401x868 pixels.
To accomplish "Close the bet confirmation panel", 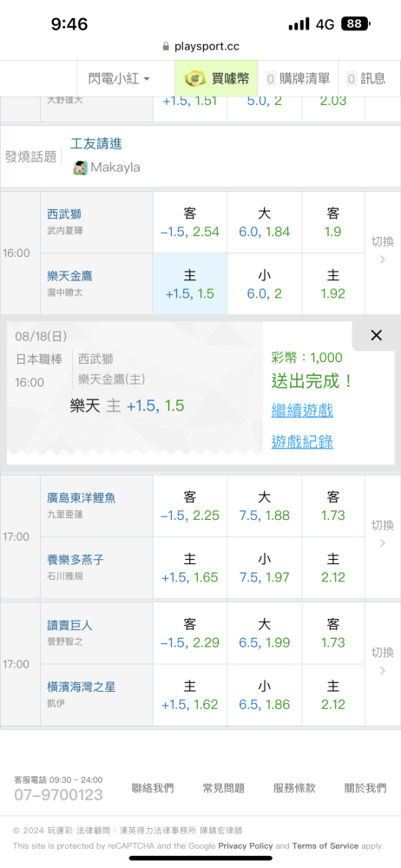I will tap(376, 335).
